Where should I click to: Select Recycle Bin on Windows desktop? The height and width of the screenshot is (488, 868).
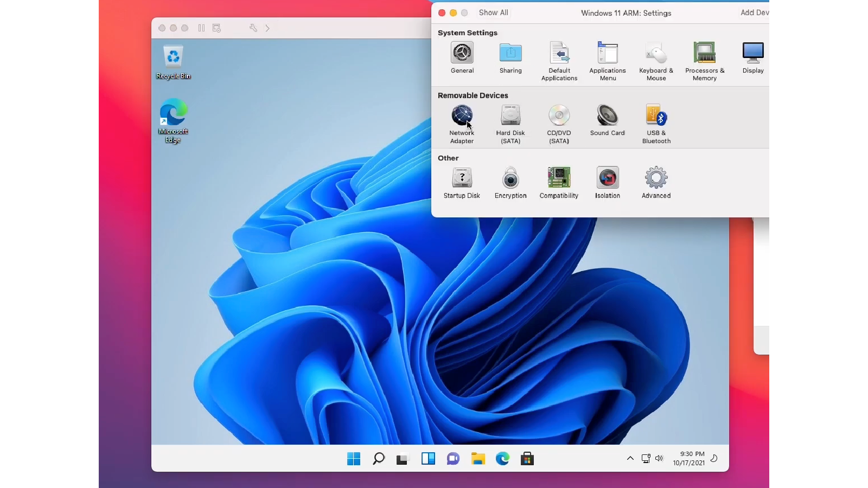[173, 62]
